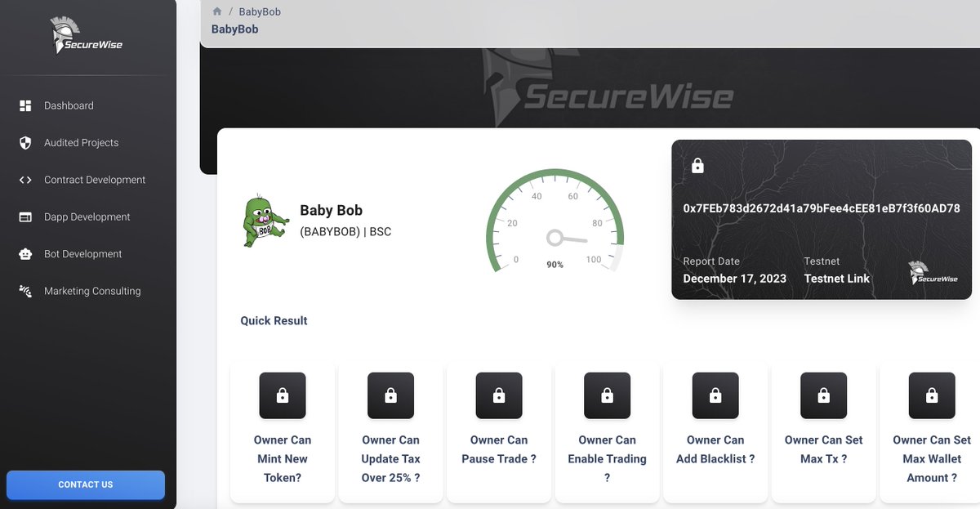Image resolution: width=980 pixels, height=509 pixels.
Task: Click the Baby Bob token avatar
Action: [x=265, y=221]
